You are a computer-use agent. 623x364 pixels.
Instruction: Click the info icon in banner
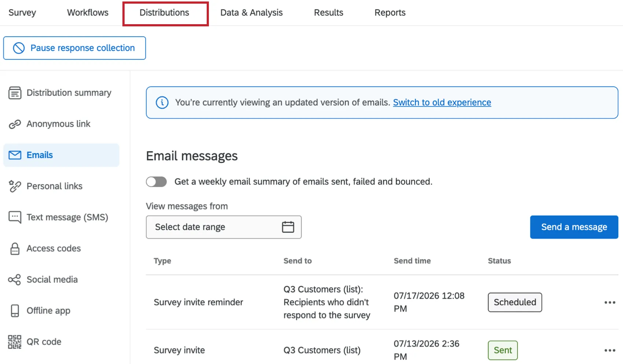pyautogui.click(x=162, y=103)
